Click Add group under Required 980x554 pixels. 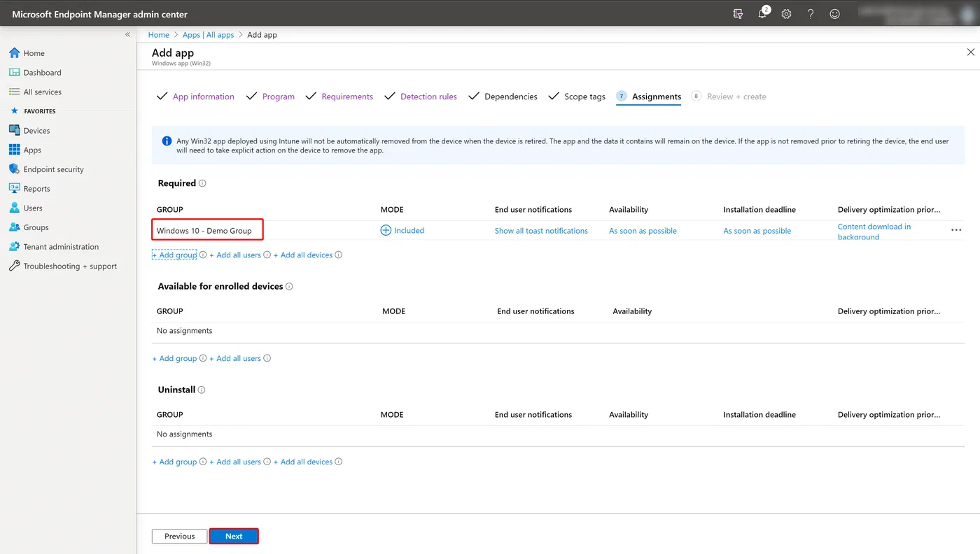(174, 255)
